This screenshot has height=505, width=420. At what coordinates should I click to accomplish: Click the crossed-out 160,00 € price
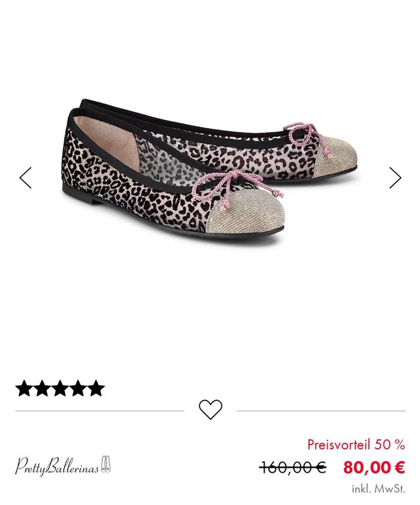pyautogui.click(x=292, y=467)
